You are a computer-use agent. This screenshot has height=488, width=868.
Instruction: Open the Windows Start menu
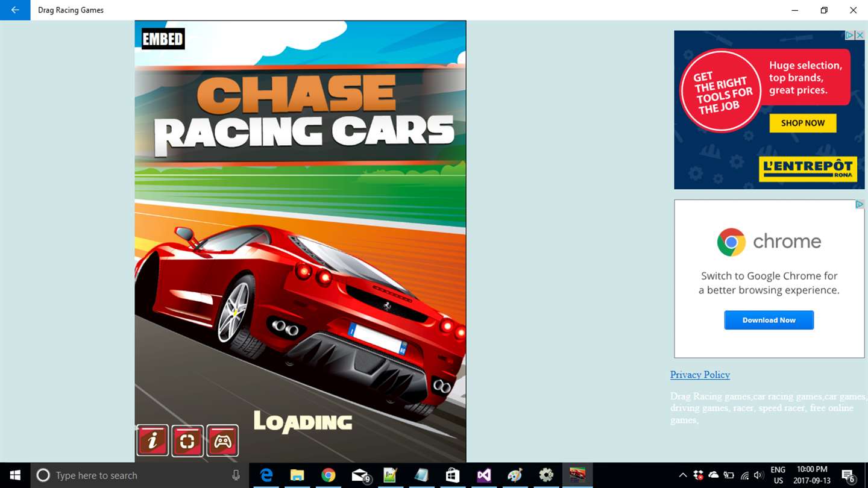click(15, 475)
